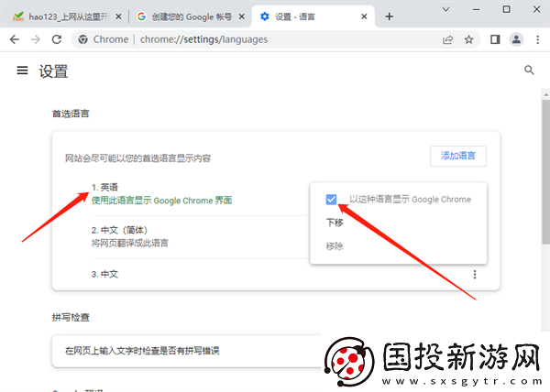Viewport: 550px width, 392px height.
Task: Click 网站会尽可能以您的首选语言显示内容 description
Action: click(137, 158)
